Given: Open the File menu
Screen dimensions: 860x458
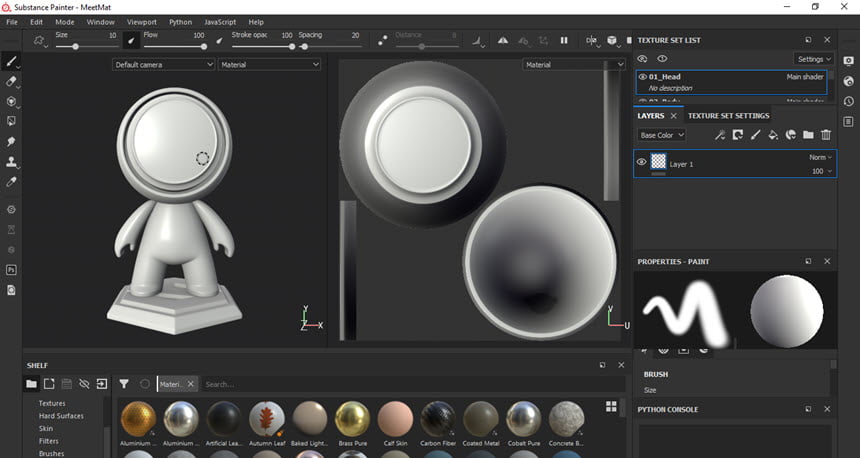Looking at the screenshot, I should point(12,22).
